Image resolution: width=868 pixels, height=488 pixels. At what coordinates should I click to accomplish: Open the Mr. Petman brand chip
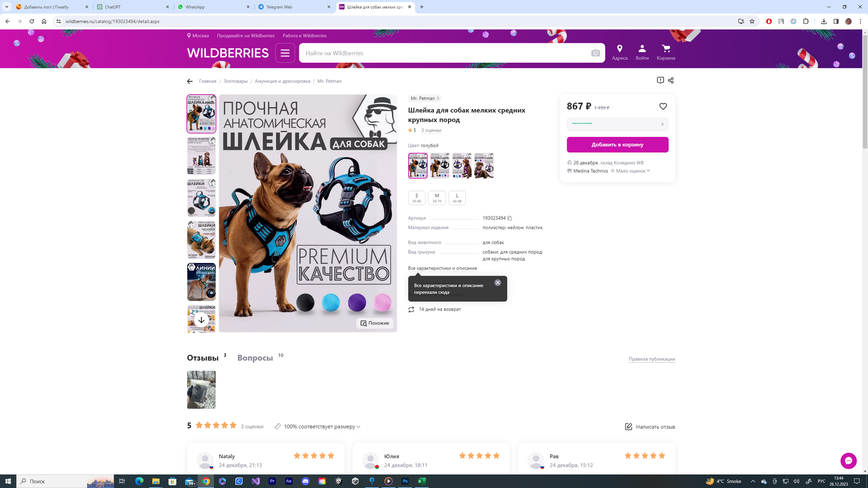pyautogui.click(x=425, y=98)
